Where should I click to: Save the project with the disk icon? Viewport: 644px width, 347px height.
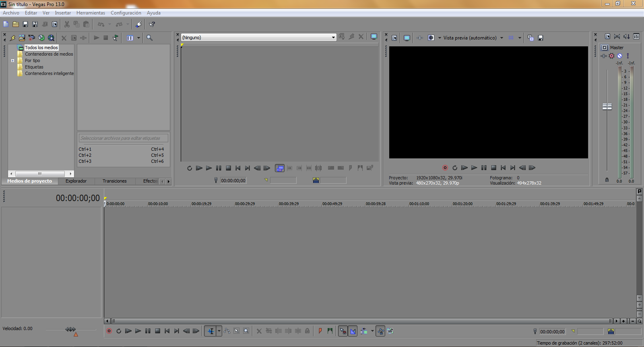[x=25, y=24]
